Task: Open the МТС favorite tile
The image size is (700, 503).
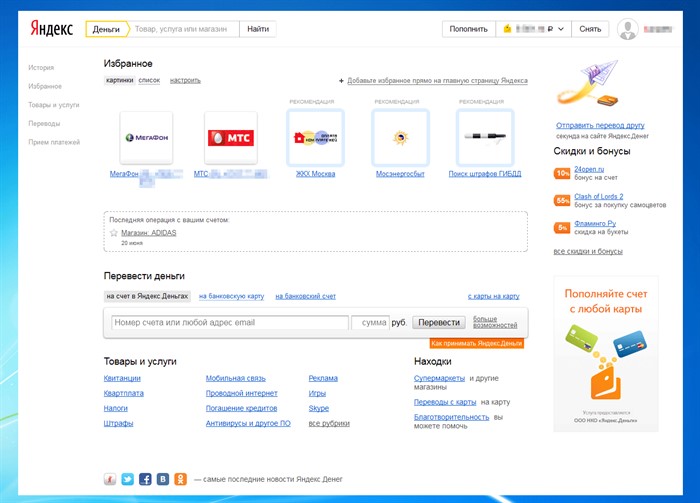Action: [231, 137]
